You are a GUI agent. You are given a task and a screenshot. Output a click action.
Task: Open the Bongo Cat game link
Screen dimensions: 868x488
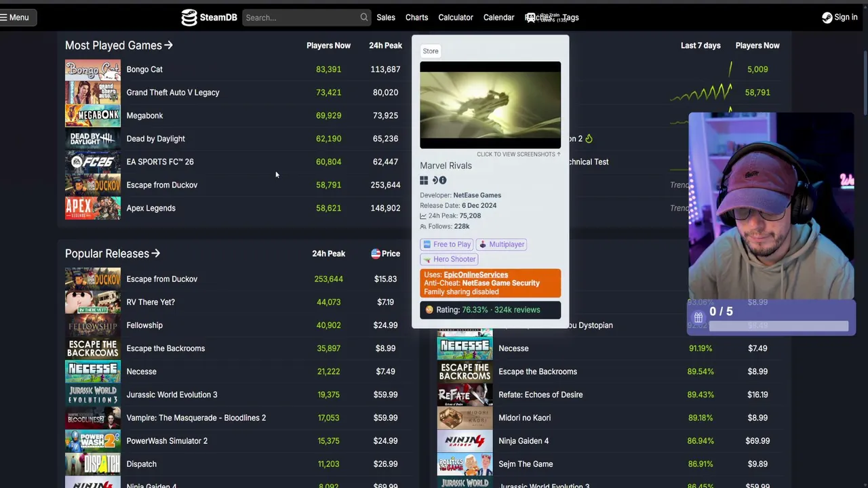144,69
